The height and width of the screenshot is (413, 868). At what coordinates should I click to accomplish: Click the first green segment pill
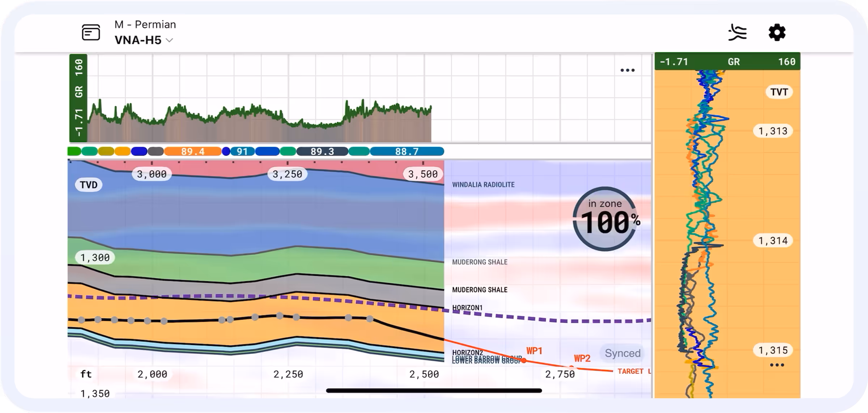pyautogui.click(x=74, y=151)
